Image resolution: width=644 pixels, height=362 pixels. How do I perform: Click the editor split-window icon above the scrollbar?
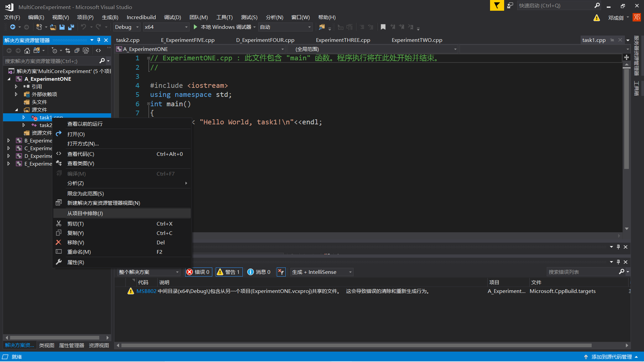[626, 58]
